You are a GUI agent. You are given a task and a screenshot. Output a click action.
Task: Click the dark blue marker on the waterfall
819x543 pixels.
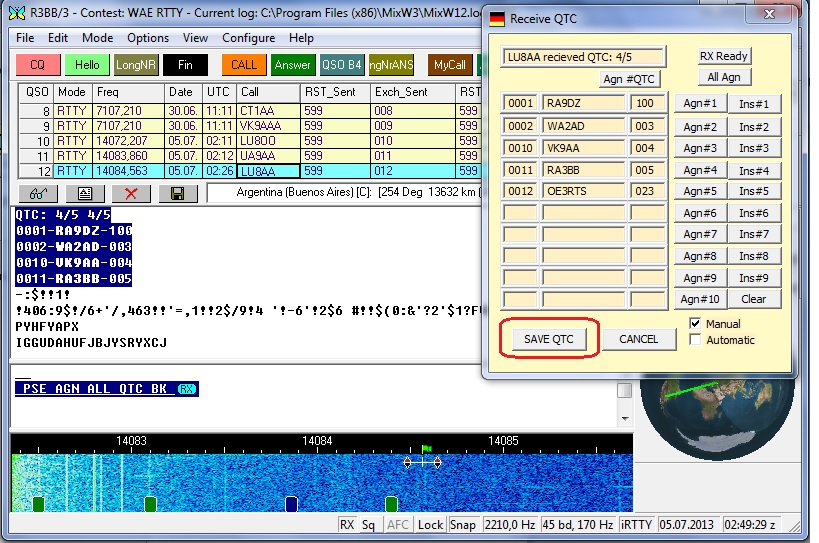pos(291,503)
